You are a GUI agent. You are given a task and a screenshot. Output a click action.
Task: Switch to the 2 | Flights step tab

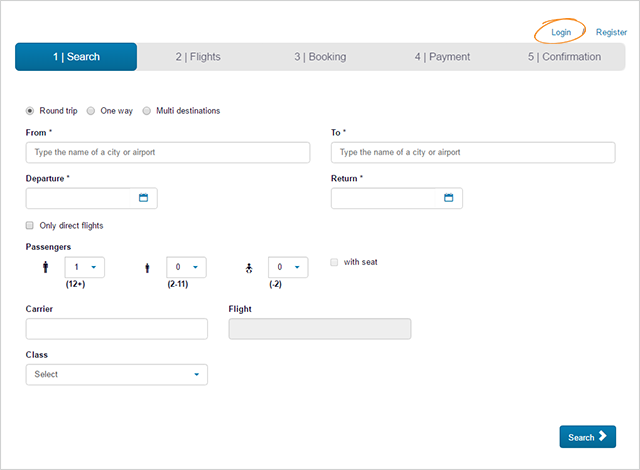tap(200, 57)
